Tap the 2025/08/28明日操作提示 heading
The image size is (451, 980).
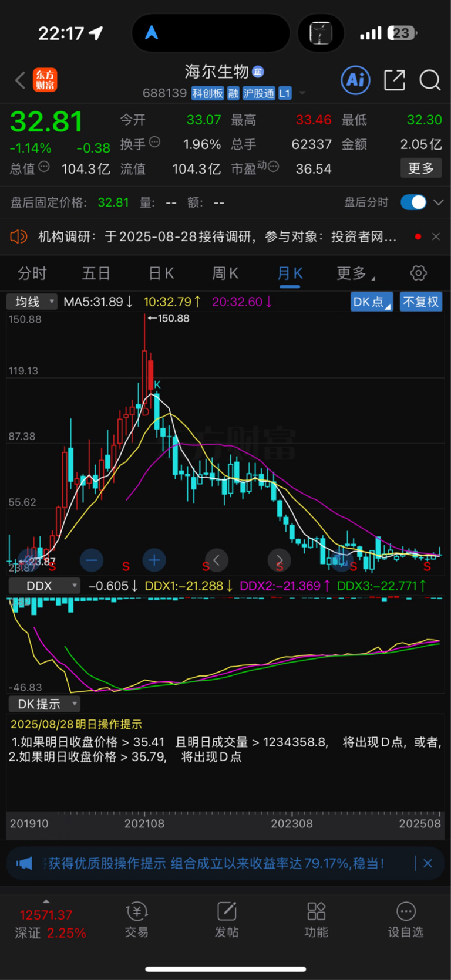76,724
